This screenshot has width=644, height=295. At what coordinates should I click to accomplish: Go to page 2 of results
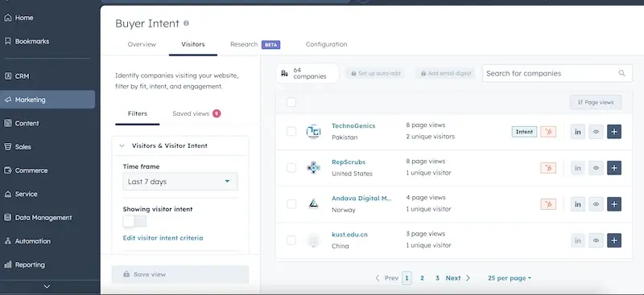[x=422, y=278]
